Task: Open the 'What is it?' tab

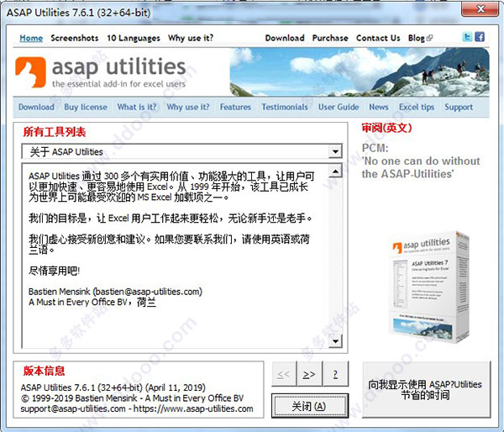Action: click(137, 107)
